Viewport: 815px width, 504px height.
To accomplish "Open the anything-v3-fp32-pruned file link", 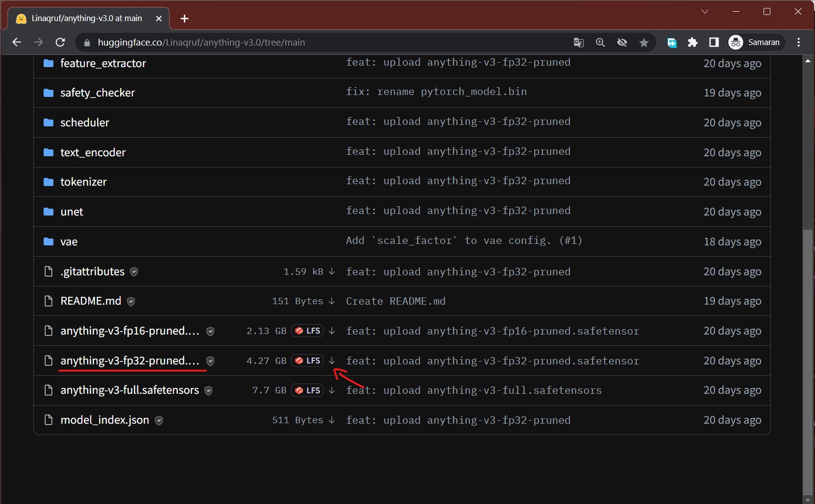I will [130, 360].
